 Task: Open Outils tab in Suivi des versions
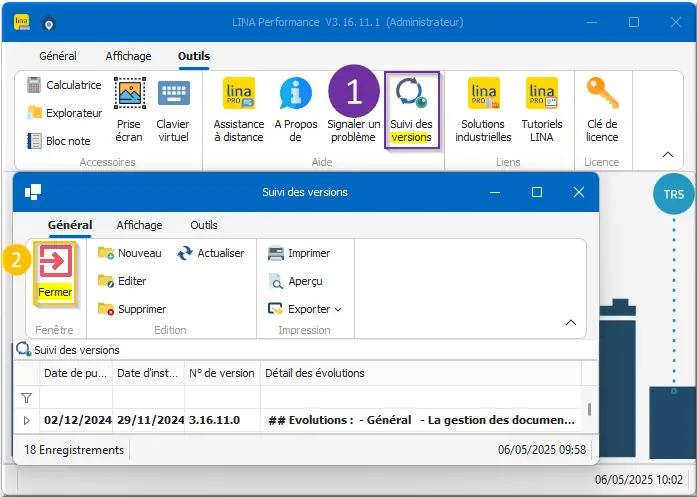click(204, 225)
